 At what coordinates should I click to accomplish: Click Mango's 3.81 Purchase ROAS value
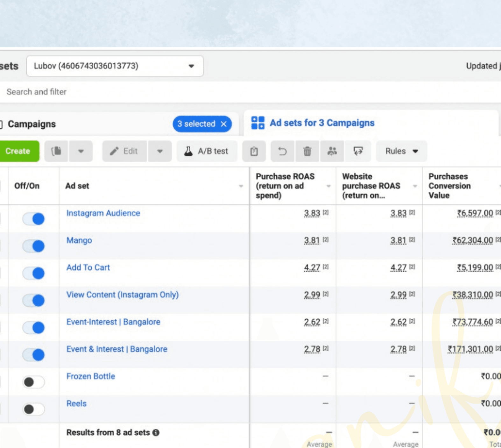coord(312,240)
